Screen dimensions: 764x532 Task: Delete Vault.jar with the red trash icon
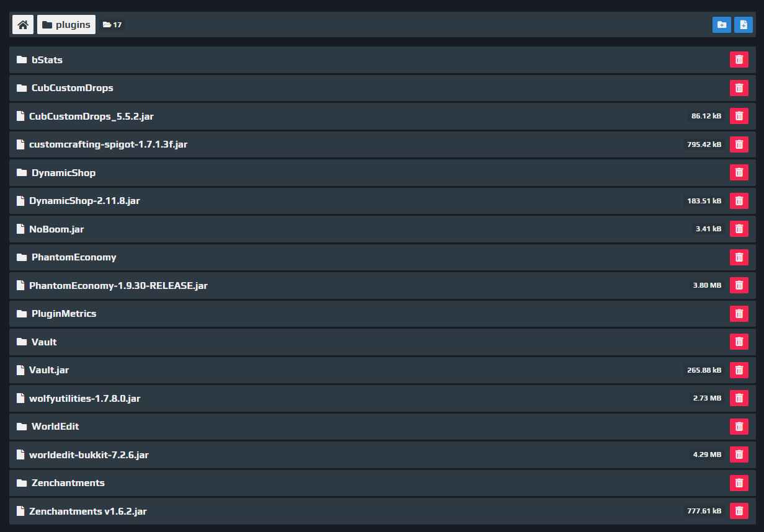click(x=739, y=370)
